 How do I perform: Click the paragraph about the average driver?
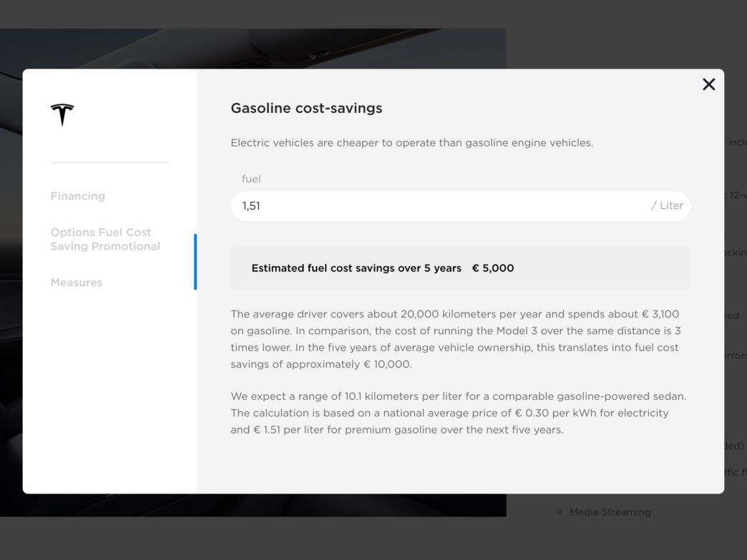point(456,339)
